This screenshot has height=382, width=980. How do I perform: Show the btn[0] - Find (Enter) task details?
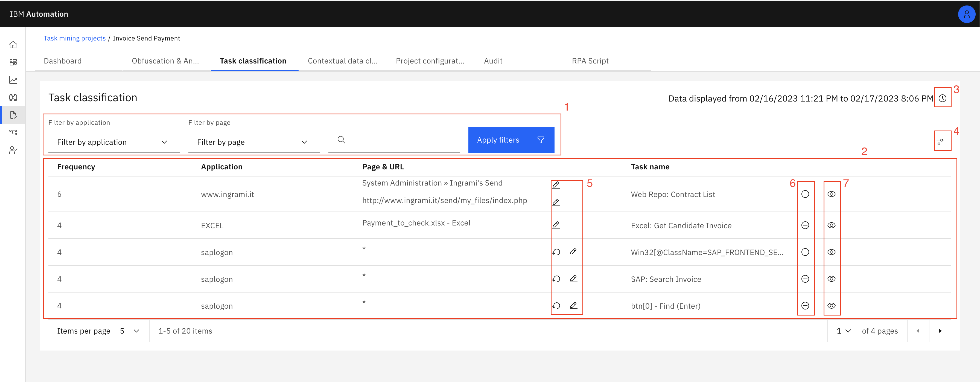[831, 305]
